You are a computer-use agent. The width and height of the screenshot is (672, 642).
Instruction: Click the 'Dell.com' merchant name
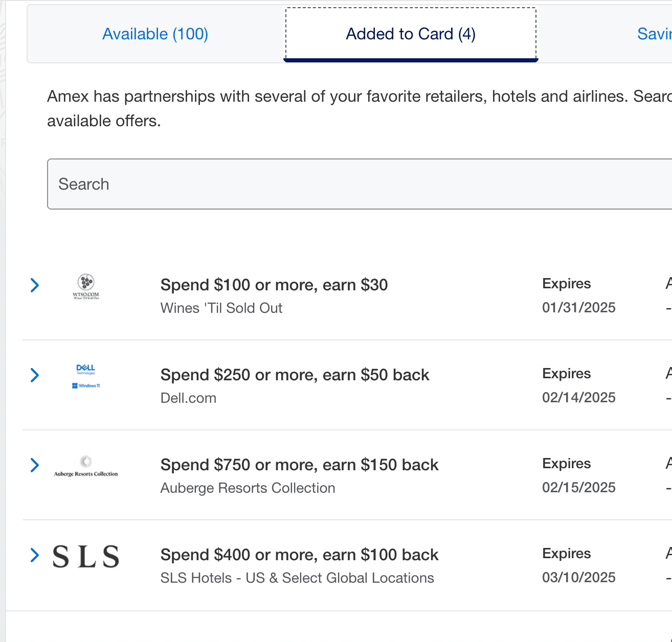point(188,398)
